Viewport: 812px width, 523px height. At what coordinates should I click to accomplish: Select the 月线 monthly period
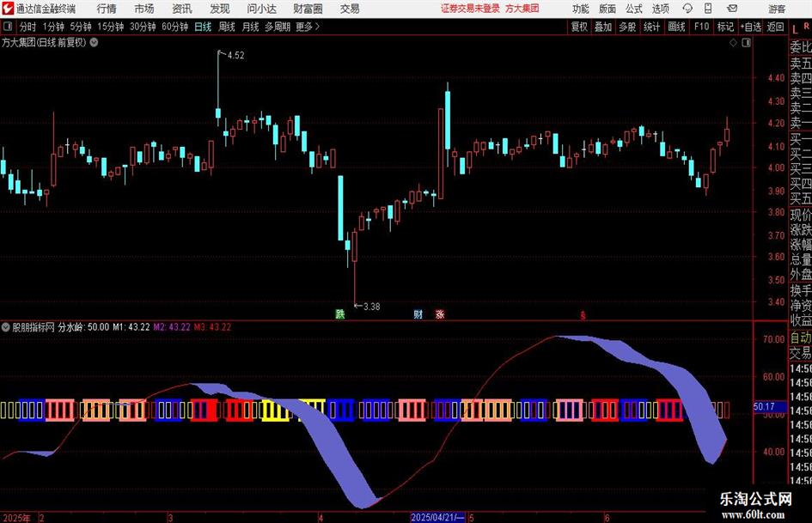pyautogui.click(x=250, y=27)
